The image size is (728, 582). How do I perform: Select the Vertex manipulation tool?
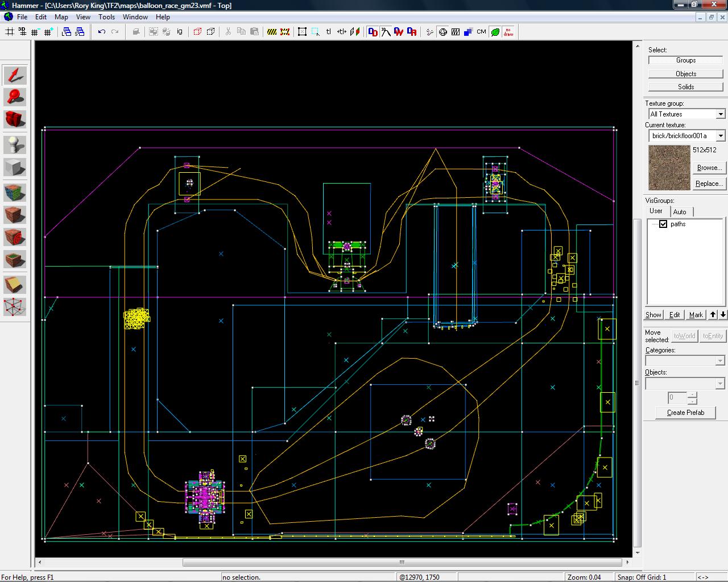15,307
